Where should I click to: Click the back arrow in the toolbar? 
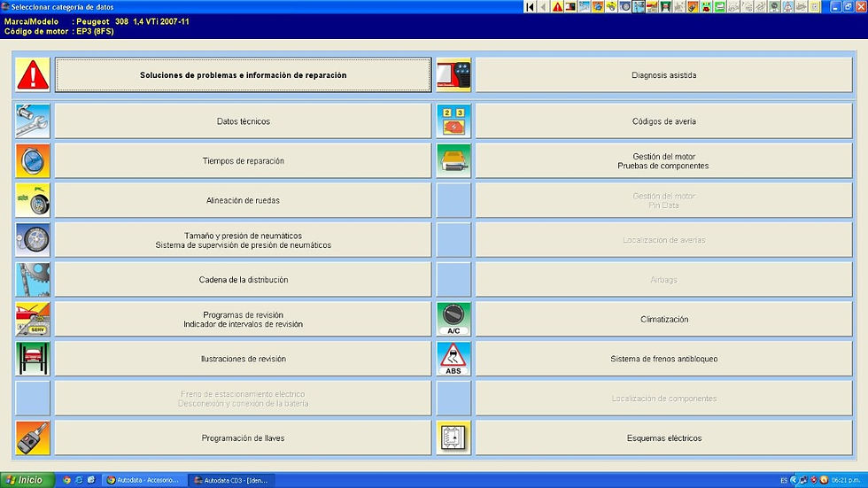point(543,6)
